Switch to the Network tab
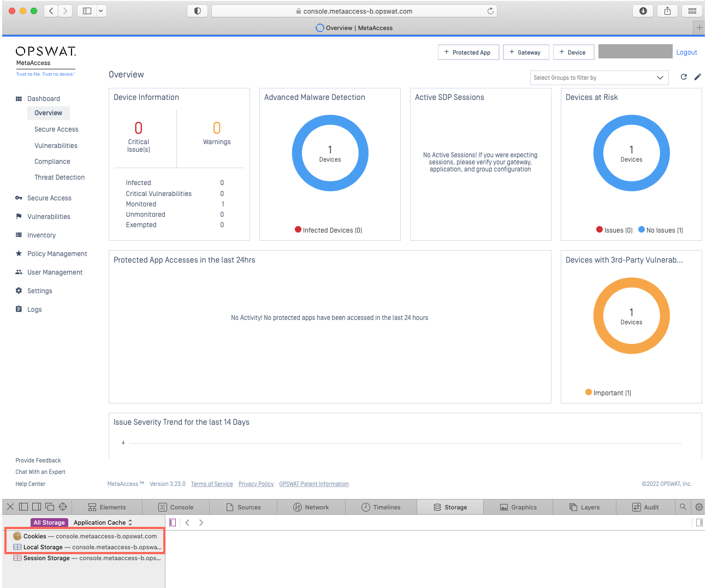The width and height of the screenshot is (706, 588). pos(311,507)
